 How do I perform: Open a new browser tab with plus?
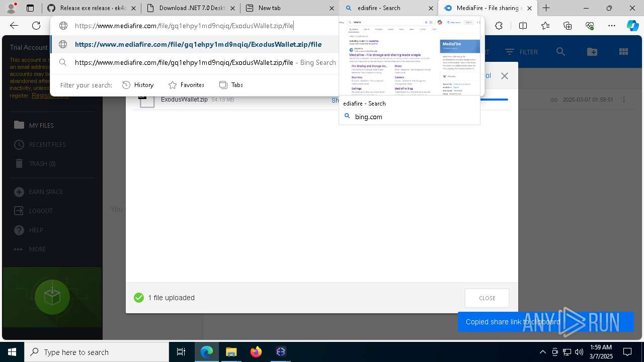pos(546,8)
